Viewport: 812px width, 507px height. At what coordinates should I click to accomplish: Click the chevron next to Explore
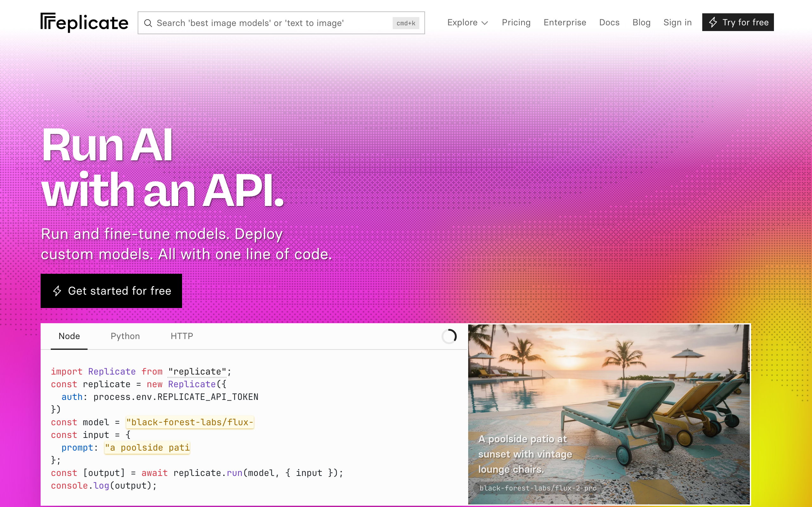[485, 23]
